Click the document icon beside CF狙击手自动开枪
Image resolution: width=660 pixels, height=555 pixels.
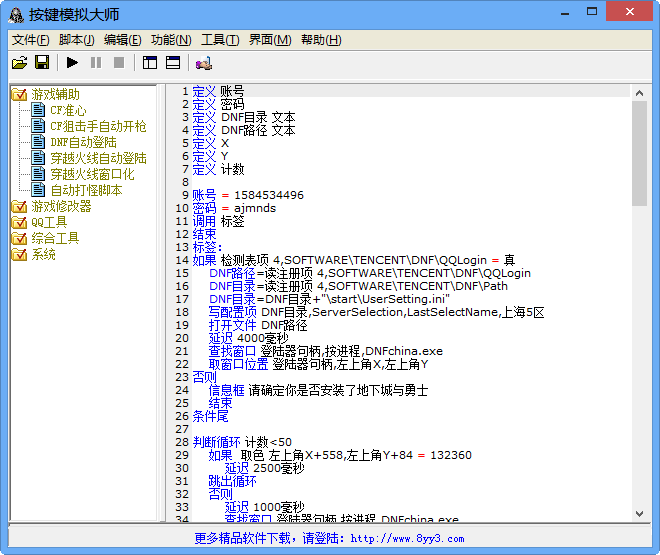pos(38,126)
